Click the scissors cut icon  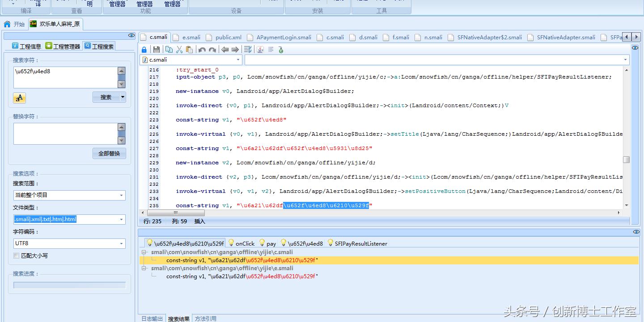tap(179, 50)
